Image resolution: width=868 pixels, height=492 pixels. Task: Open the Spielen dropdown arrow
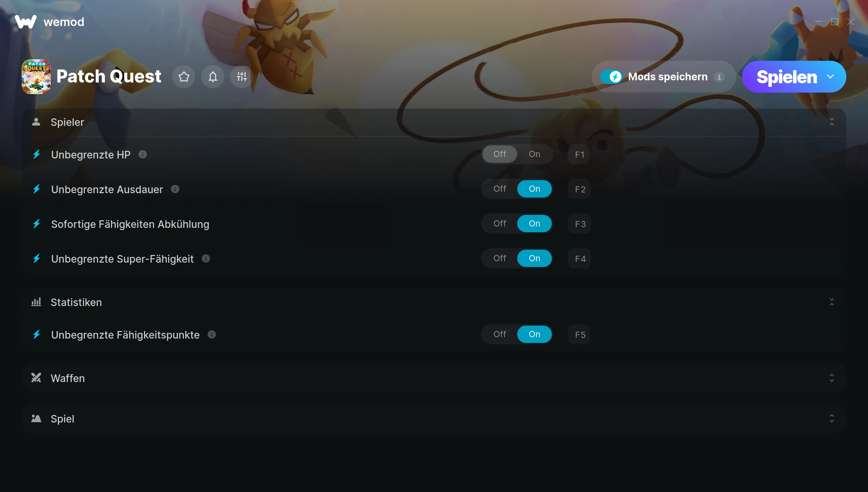830,77
